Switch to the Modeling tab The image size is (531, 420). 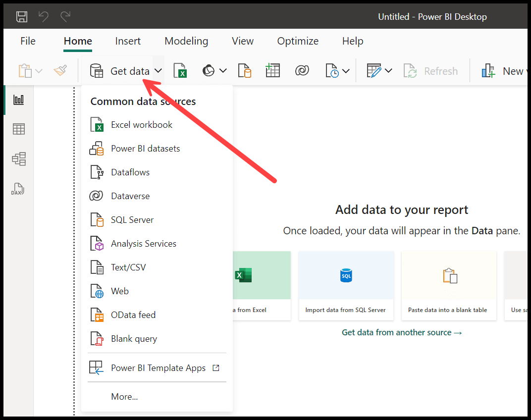click(186, 41)
